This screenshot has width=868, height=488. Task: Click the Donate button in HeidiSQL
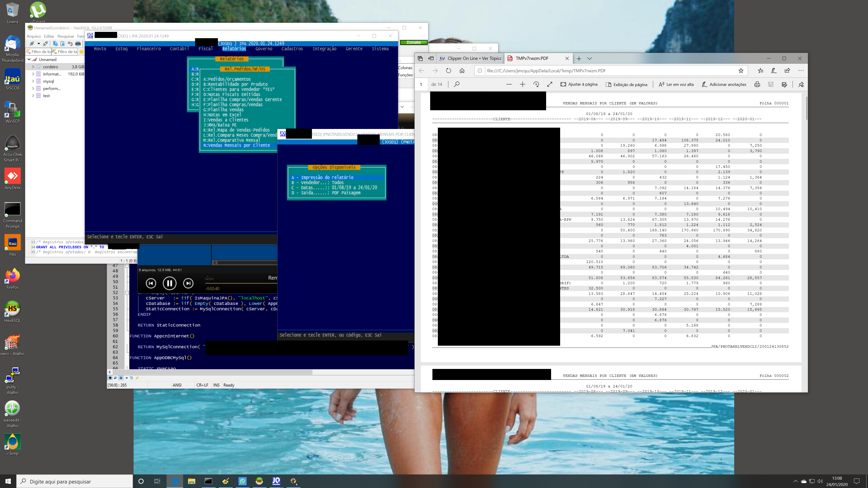(413, 42)
